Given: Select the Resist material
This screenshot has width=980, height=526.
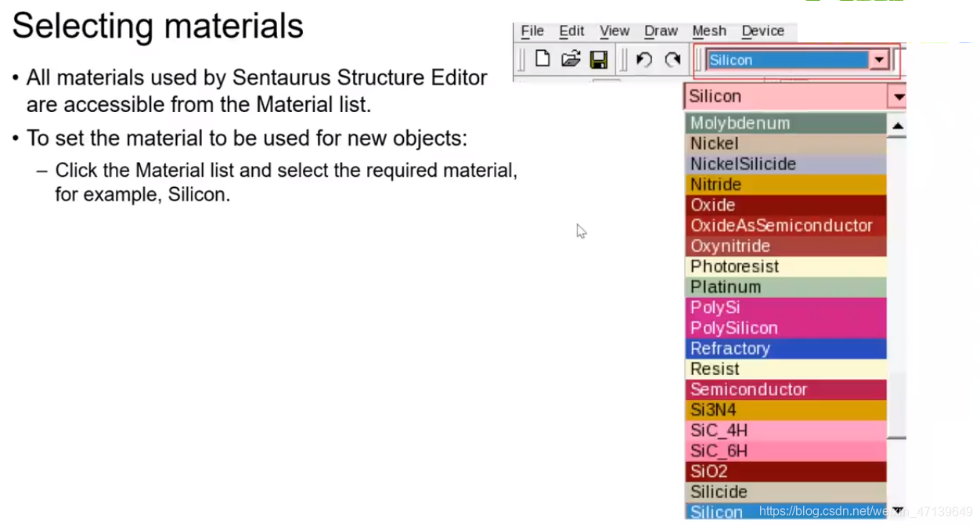Looking at the screenshot, I should pyautogui.click(x=786, y=369).
